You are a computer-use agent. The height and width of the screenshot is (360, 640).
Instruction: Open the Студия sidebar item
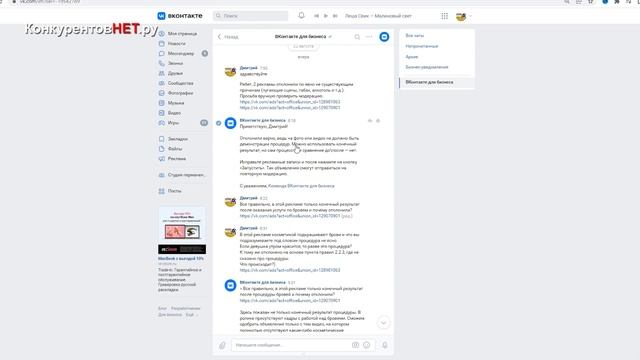[x=182, y=175]
